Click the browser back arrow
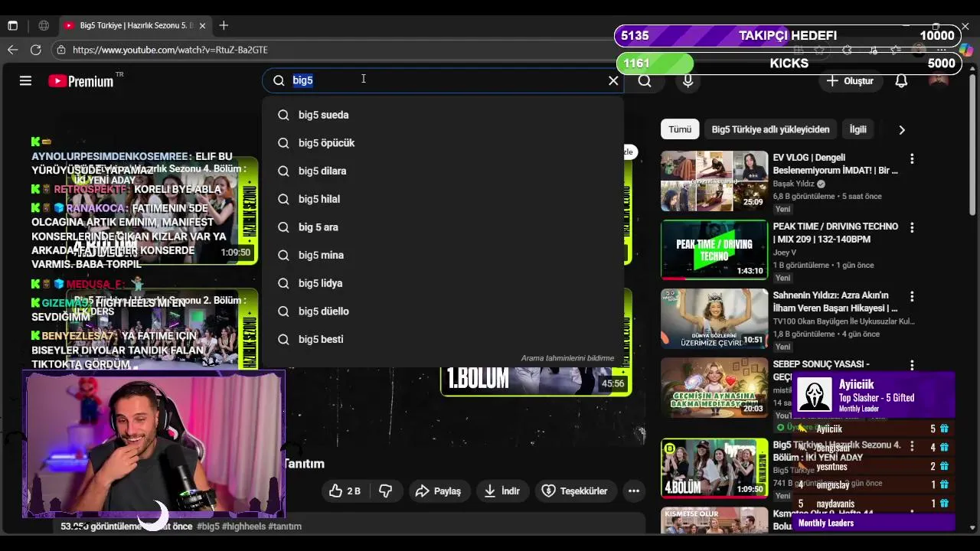The image size is (980, 551). [x=12, y=50]
